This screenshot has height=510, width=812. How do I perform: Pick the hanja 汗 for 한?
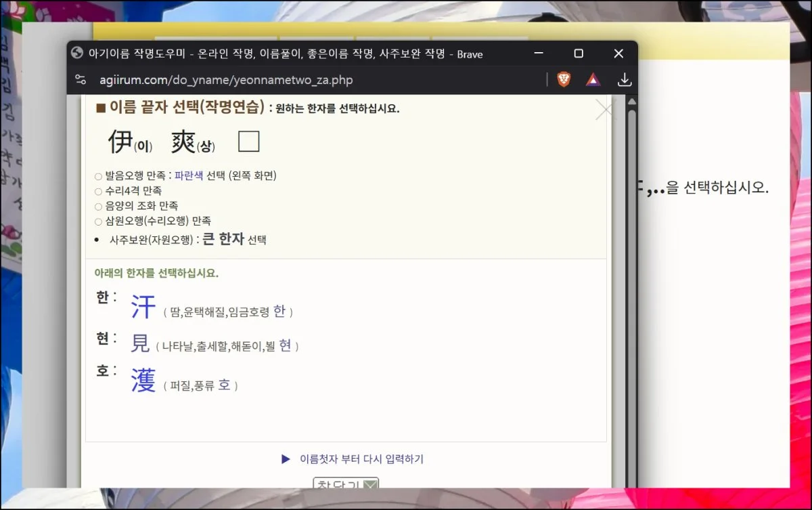click(x=143, y=307)
